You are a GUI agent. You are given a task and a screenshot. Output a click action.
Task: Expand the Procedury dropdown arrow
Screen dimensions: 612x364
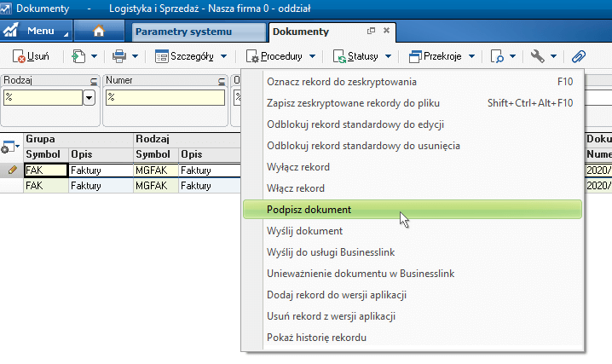312,56
